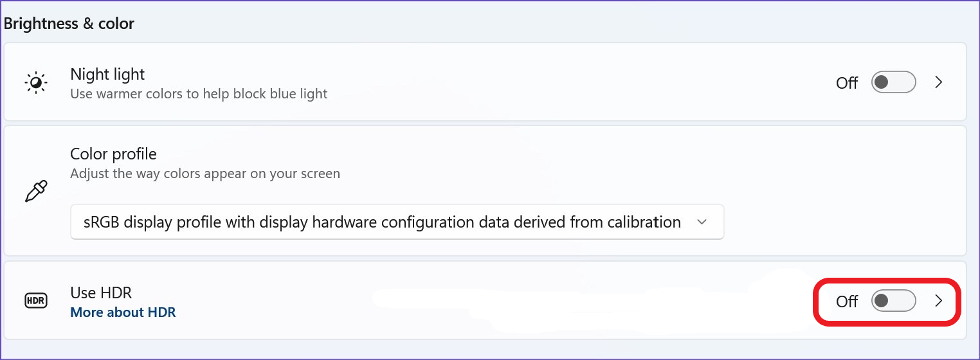
Task: Click "Adjust the way colors appear" description
Action: [204, 174]
